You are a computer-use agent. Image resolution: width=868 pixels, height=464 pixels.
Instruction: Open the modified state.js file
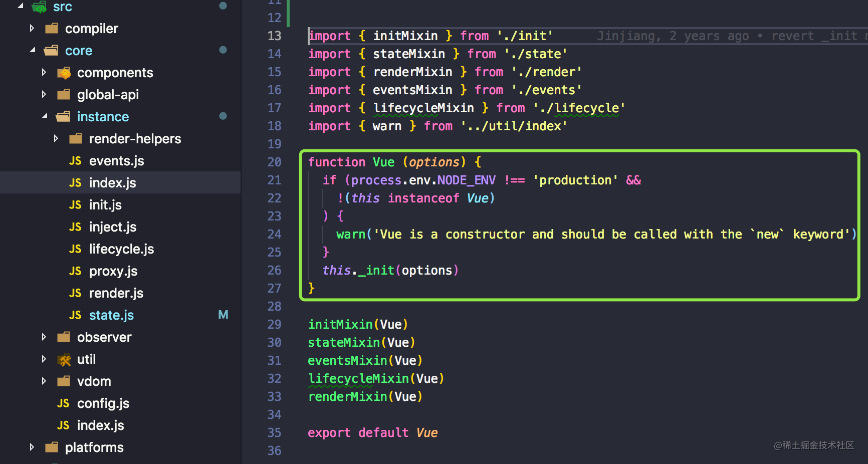[111, 315]
